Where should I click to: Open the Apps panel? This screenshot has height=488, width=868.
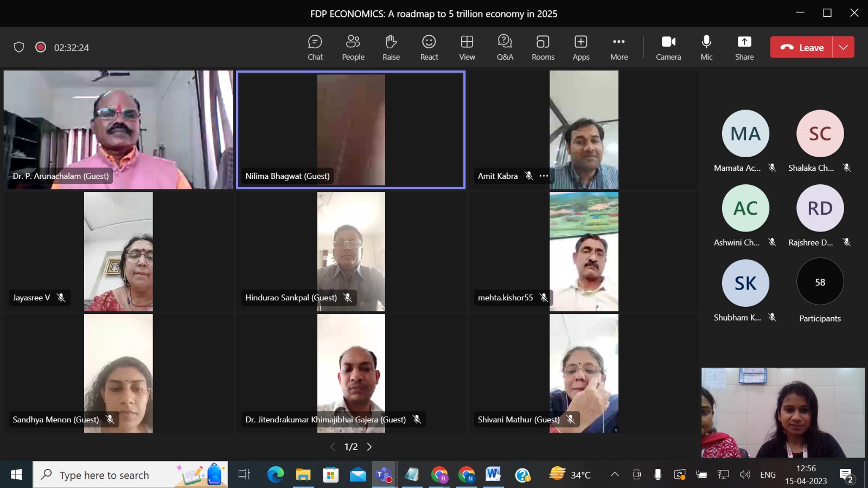coord(581,48)
